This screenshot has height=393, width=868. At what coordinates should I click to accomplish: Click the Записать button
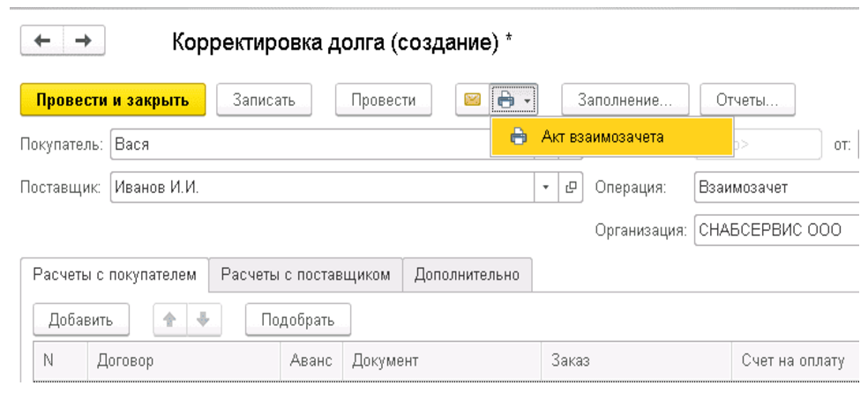pyautogui.click(x=264, y=100)
